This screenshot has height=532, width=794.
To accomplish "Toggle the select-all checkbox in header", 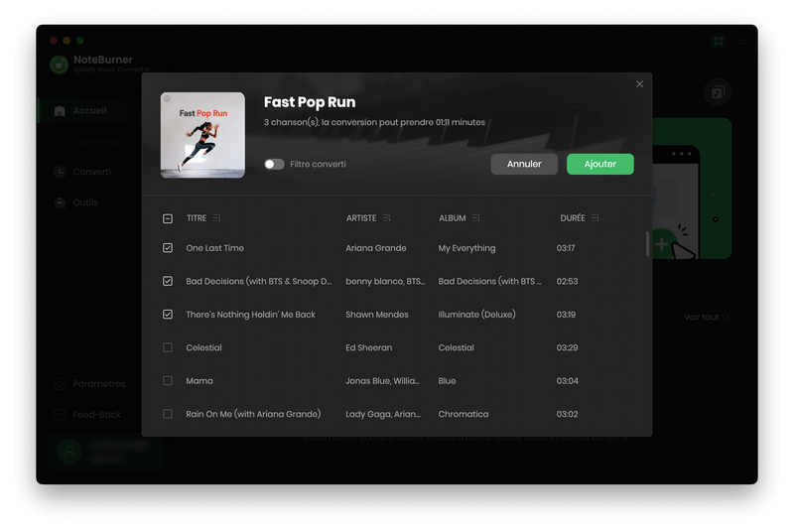I will pyautogui.click(x=168, y=218).
